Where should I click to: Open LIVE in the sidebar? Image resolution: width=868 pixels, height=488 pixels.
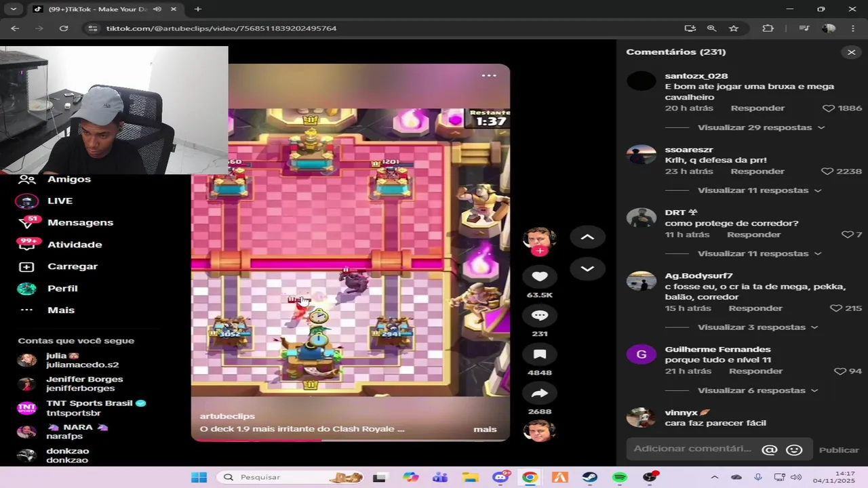coord(60,201)
